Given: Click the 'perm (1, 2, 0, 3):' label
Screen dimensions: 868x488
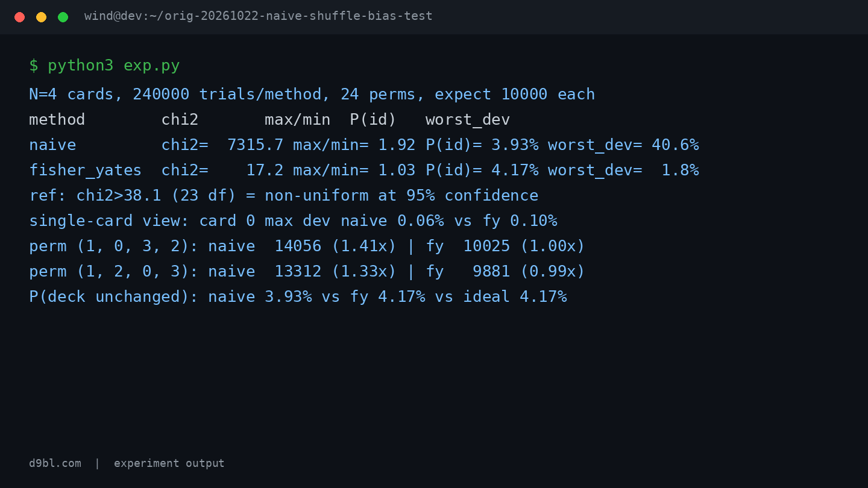Looking at the screenshot, I should (x=114, y=272).
